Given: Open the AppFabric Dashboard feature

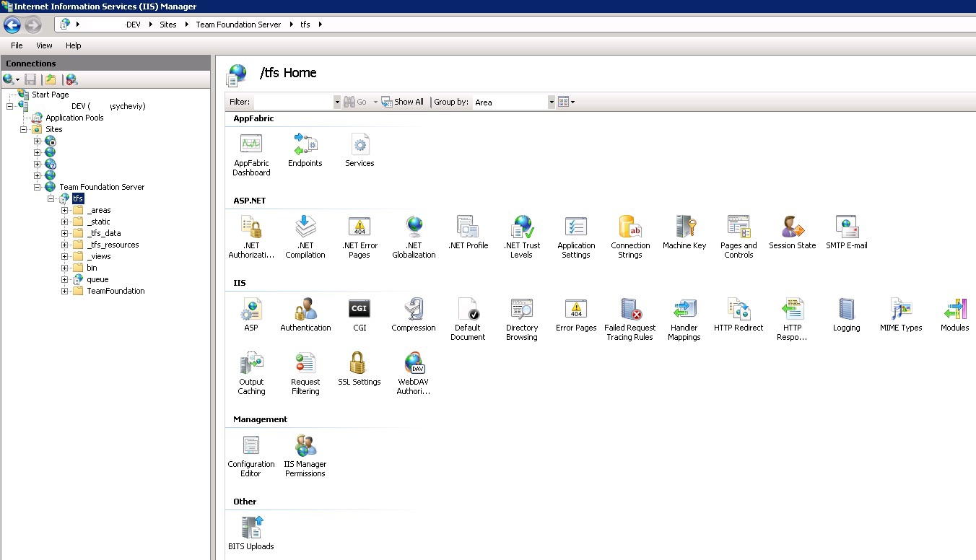Looking at the screenshot, I should (251, 154).
